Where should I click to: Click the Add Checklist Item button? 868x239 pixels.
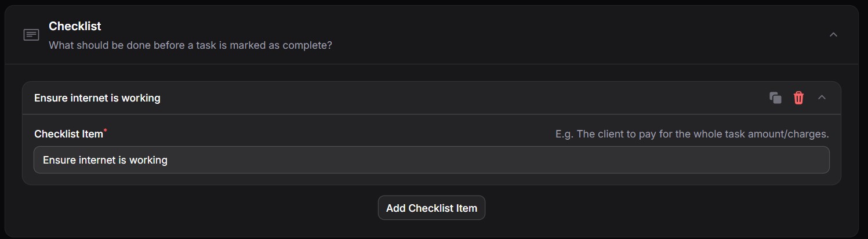tap(431, 208)
